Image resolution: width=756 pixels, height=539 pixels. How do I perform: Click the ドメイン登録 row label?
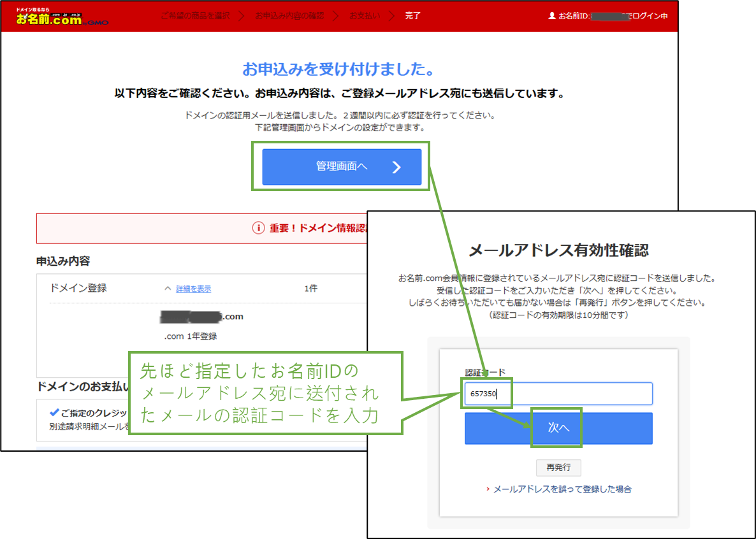coord(78,289)
